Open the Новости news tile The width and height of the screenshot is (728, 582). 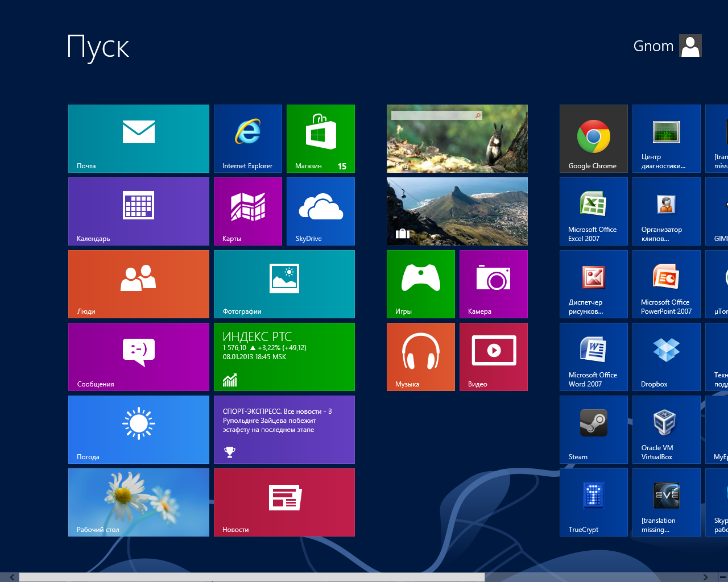284,502
